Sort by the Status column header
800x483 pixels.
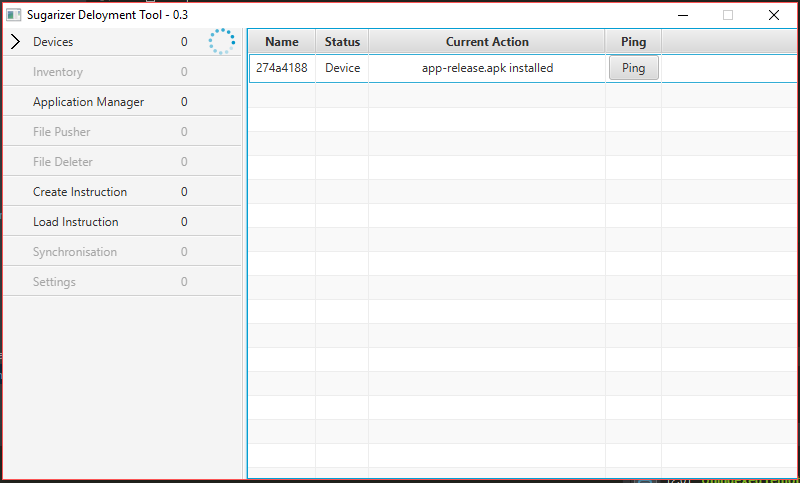342,42
